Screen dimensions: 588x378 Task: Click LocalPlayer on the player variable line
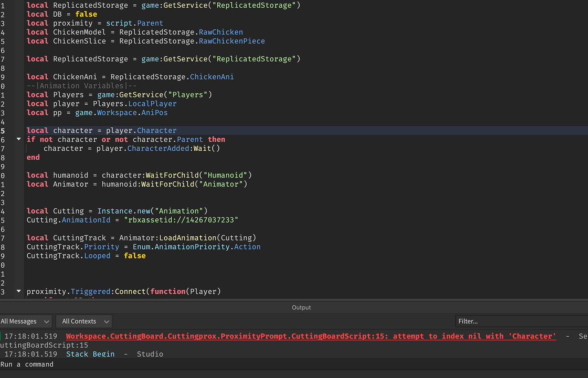pyautogui.click(x=152, y=103)
